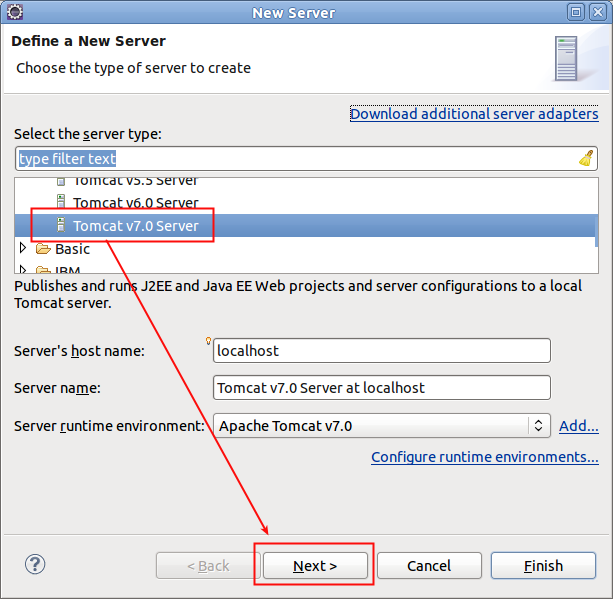613x599 pixels.
Task: Click the Finish button
Action: (x=543, y=565)
